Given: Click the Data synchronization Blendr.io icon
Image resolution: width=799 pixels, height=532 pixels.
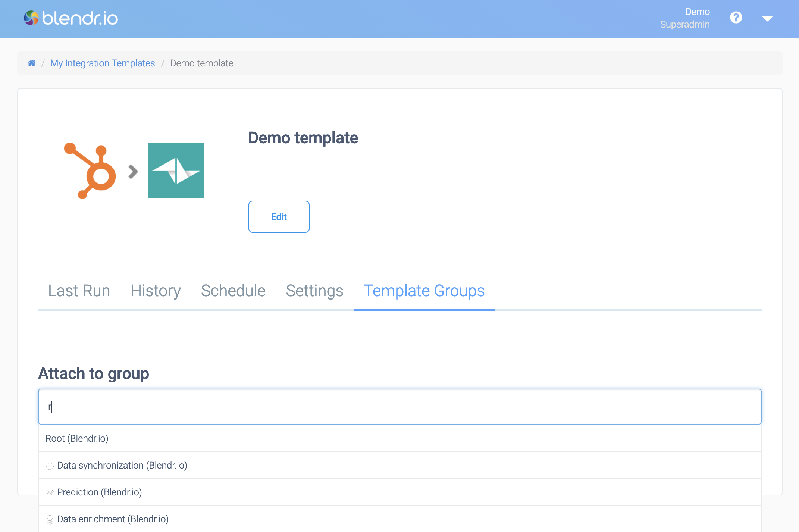Looking at the screenshot, I should pyautogui.click(x=49, y=466).
